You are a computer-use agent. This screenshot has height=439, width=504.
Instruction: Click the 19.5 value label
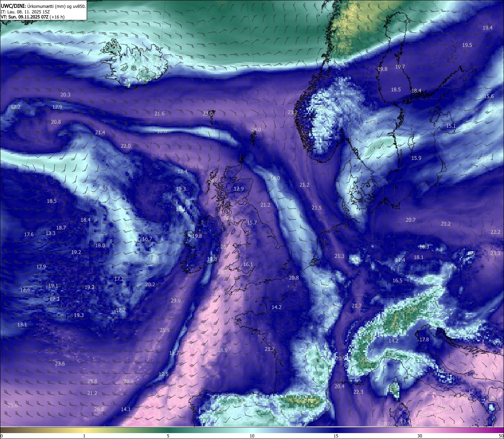tap(467, 45)
